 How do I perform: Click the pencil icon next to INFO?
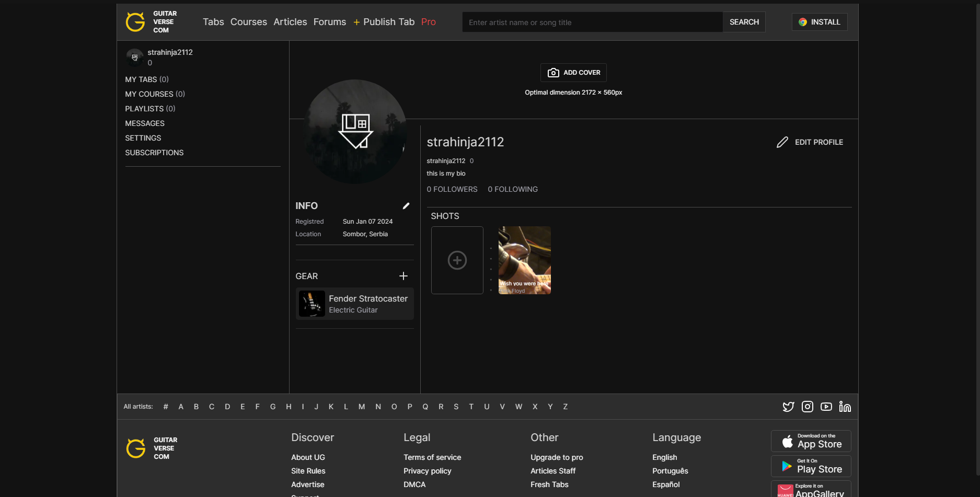pos(406,206)
